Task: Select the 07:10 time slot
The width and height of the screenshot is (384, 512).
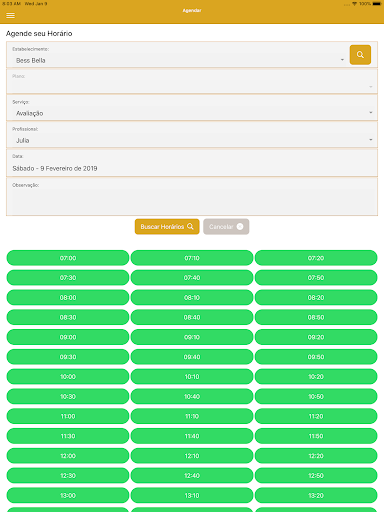Action: click(192, 258)
